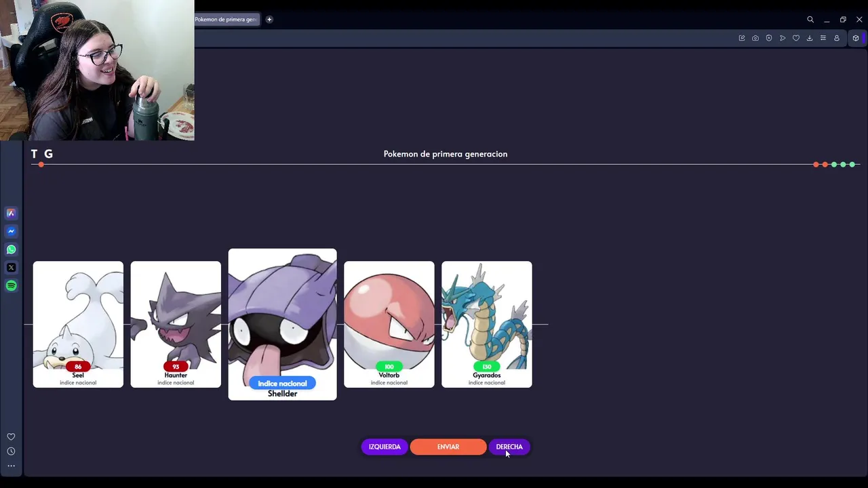Click the IZQUIERDA button

click(x=384, y=447)
